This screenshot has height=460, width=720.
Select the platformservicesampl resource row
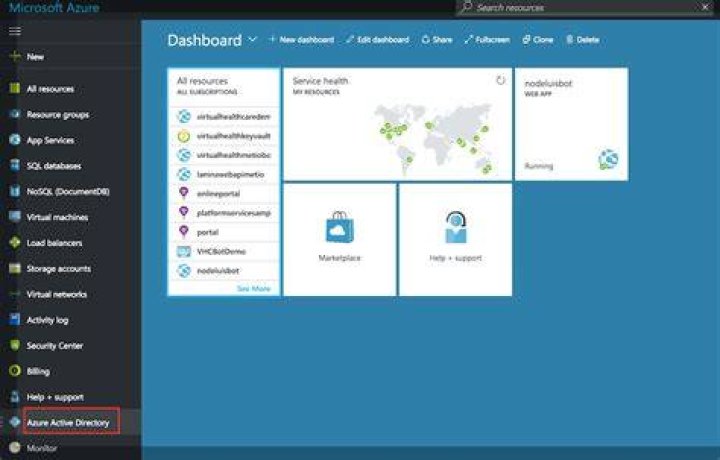[x=224, y=213]
